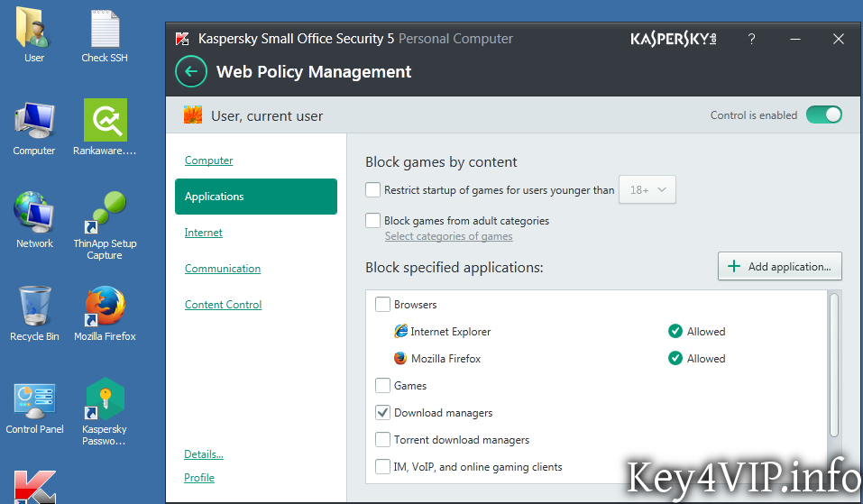The image size is (863, 504).
Task: Check the Torrent download managers checkbox
Action: (382, 439)
